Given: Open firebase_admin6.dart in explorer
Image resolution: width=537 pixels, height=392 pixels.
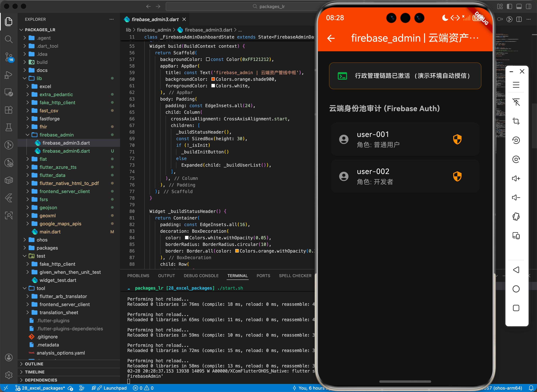Looking at the screenshot, I should pyautogui.click(x=69, y=151).
